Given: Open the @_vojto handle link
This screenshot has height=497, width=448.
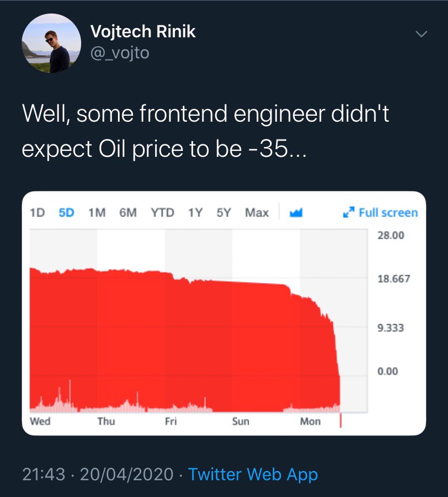Looking at the screenshot, I should pyautogui.click(x=120, y=53).
